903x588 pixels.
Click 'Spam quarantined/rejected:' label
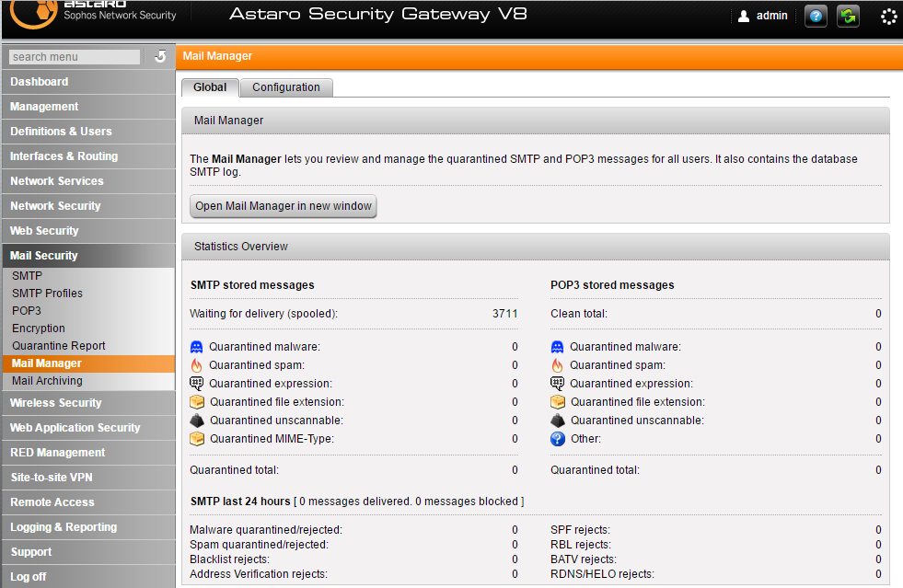tap(260, 545)
